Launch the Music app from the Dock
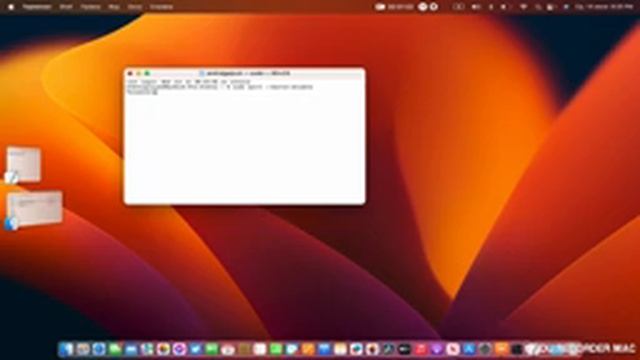The height and width of the screenshot is (360, 640). [420, 349]
